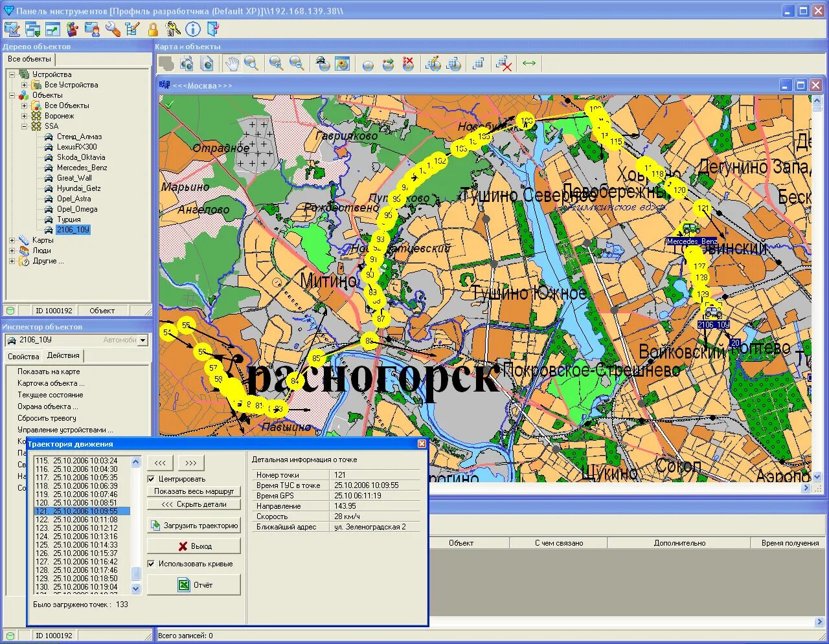Open the Excel Отчёт report button
829x644 pixels.
coord(194,584)
